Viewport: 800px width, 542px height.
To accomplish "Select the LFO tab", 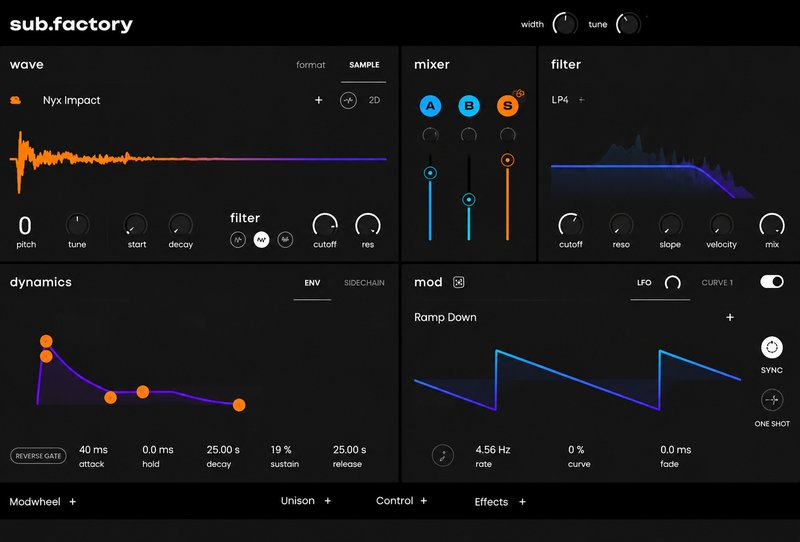I will [x=644, y=283].
